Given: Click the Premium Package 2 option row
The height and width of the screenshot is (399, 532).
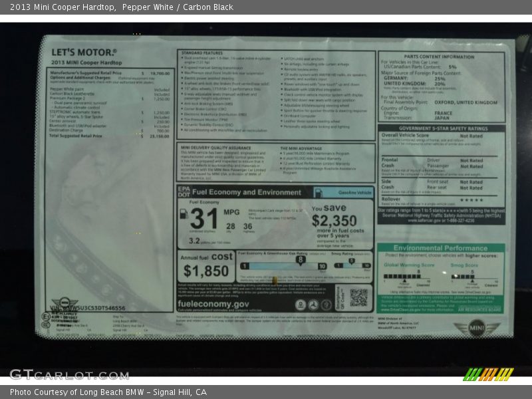Looking at the screenshot, I should [110, 98].
